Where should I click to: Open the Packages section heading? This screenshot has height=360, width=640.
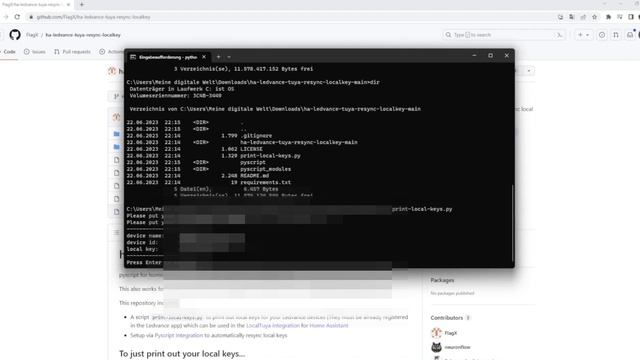point(442,280)
